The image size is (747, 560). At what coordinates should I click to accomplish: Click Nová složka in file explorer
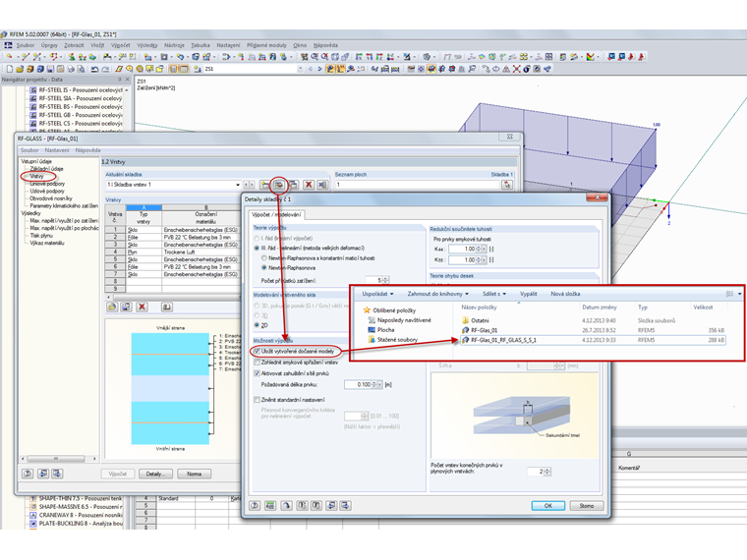click(x=565, y=294)
